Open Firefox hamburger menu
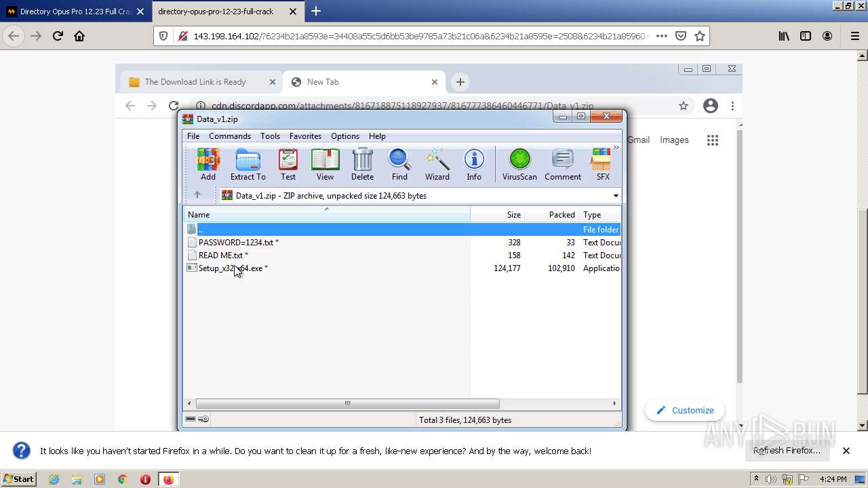The image size is (868, 488). [854, 36]
